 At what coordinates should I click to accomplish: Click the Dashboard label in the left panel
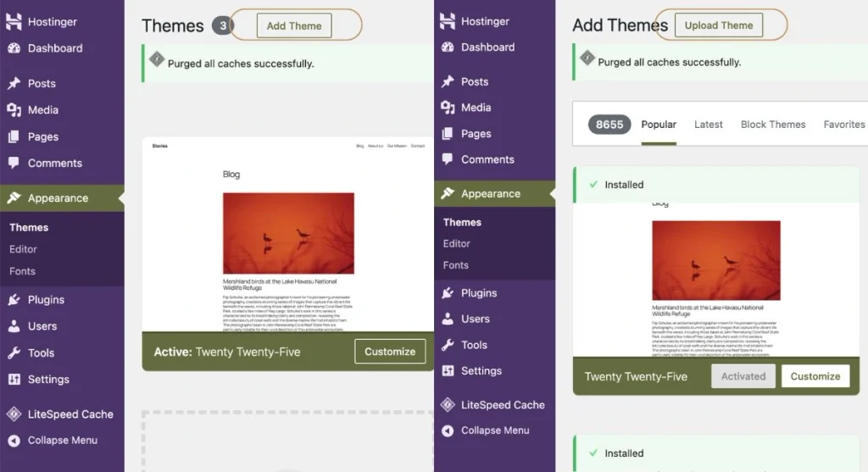[55, 48]
